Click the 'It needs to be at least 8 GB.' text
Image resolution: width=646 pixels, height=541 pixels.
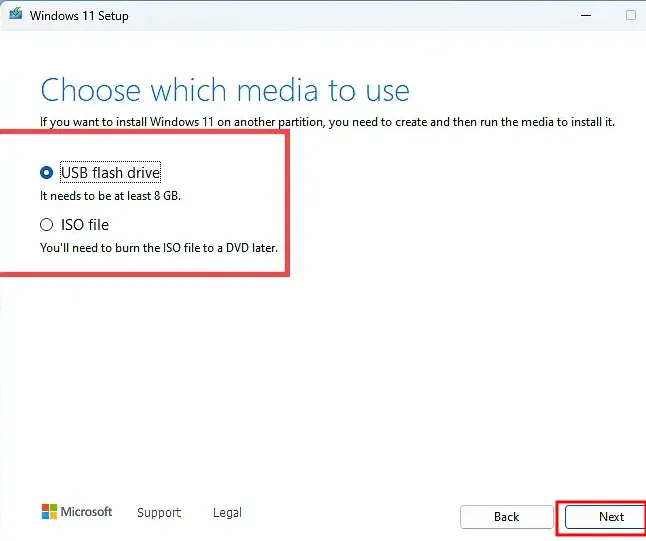tap(110, 196)
